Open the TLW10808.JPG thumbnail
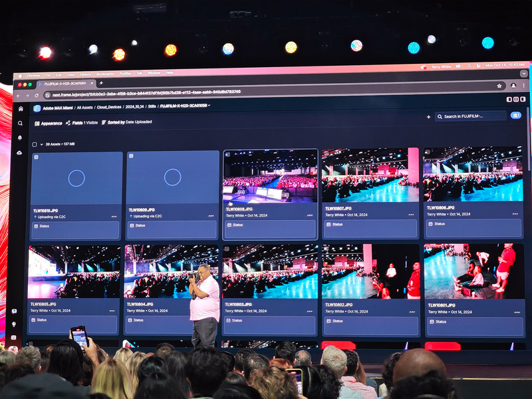This screenshot has height=399, width=532. [271, 176]
